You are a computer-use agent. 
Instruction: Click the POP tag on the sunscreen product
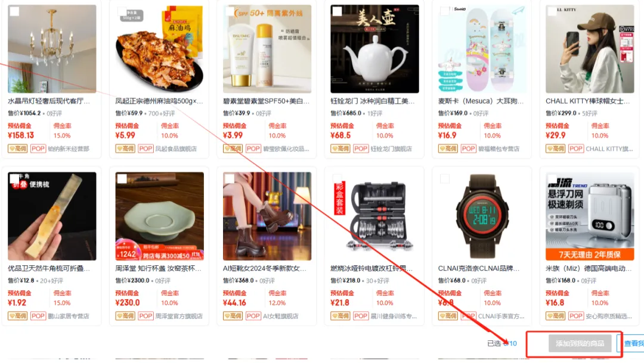click(x=253, y=148)
